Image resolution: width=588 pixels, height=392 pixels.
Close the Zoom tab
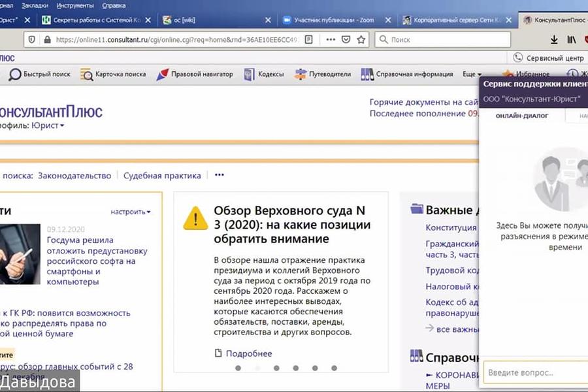[388, 20]
